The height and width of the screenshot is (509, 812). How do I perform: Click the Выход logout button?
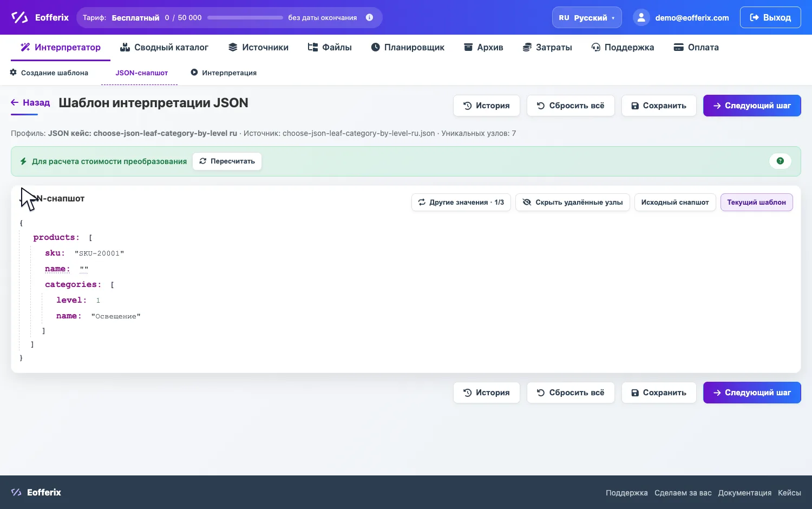click(x=770, y=17)
